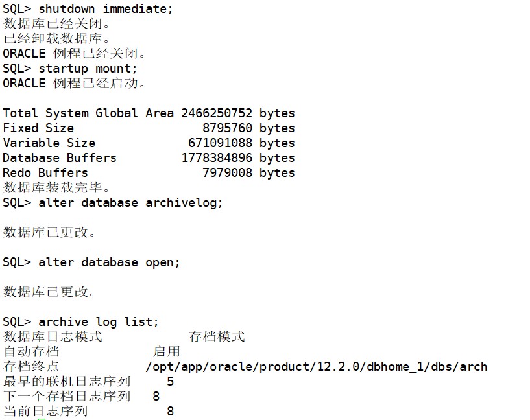Select the line '数据库已经关闭。'

coord(56,23)
